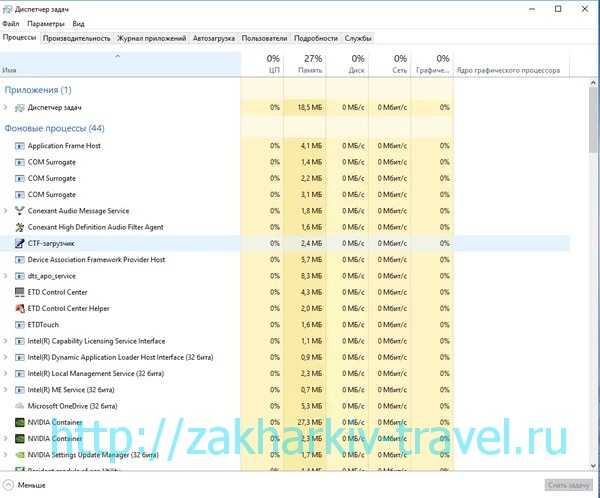This screenshot has width=600, height=498.
Task: Click the Intel(R) ME Service icon
Action: point(20,390)
